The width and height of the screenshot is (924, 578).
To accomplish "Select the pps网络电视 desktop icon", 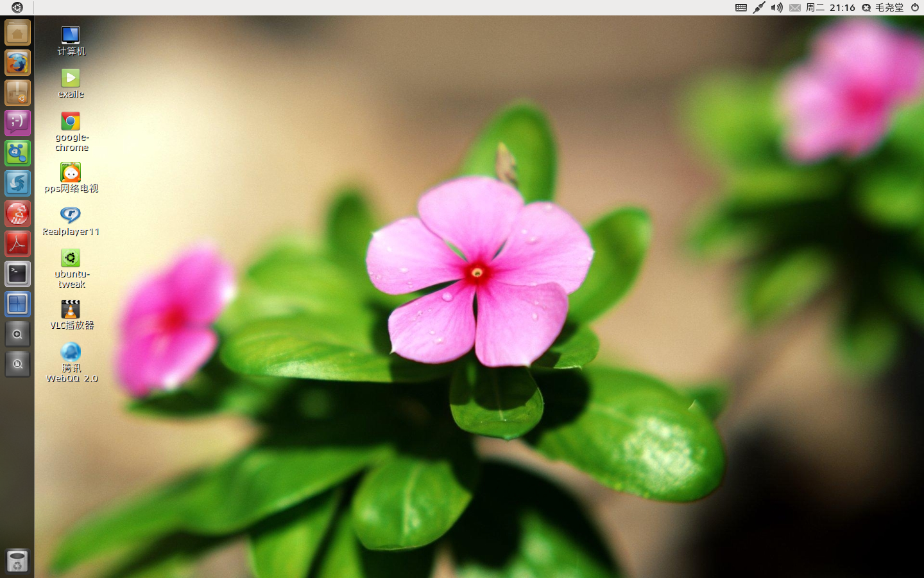I will click(71, 178).
